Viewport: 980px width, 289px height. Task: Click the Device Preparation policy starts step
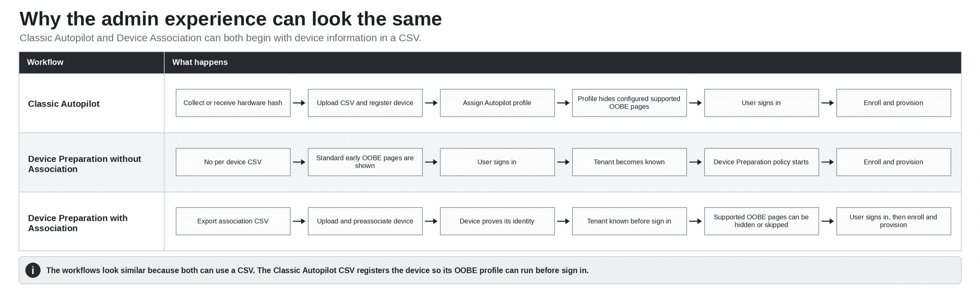[x=762, y=162]
